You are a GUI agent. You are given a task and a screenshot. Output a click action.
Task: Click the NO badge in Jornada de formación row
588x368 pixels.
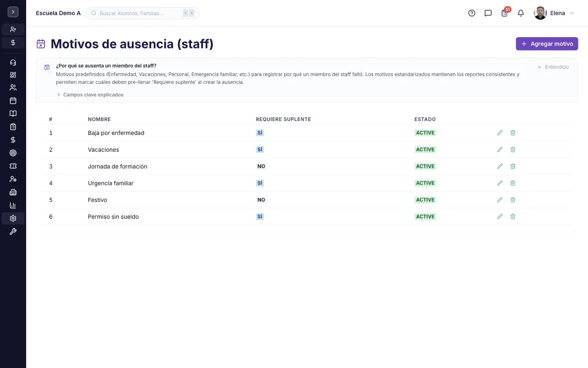click(261, 166)
